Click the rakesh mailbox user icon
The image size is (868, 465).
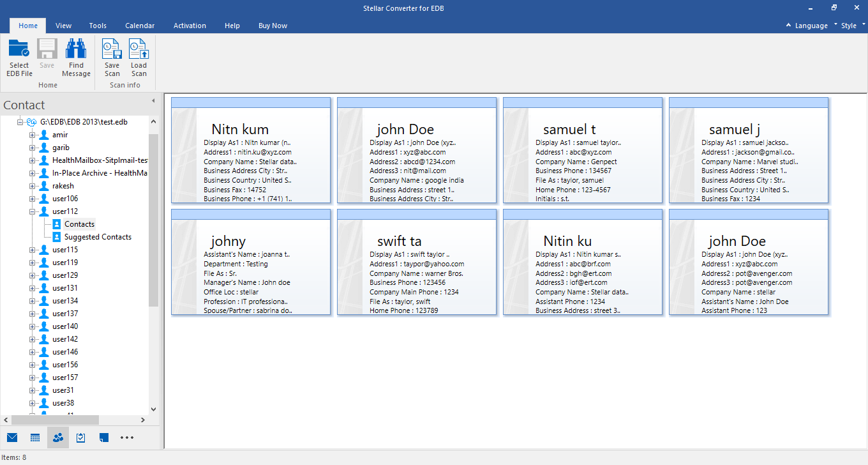pyautogui.click(x=43, y=186)
